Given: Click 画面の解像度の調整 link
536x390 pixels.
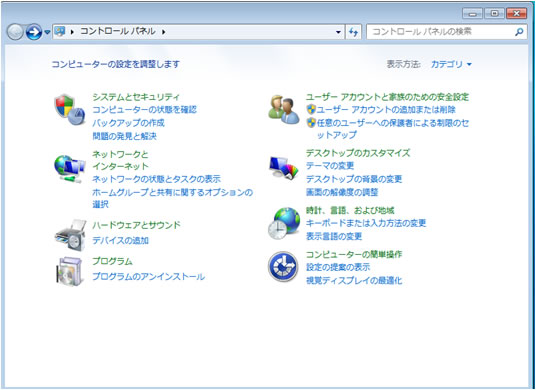Looking at the screenshot, I should click(x=342, y=192).
